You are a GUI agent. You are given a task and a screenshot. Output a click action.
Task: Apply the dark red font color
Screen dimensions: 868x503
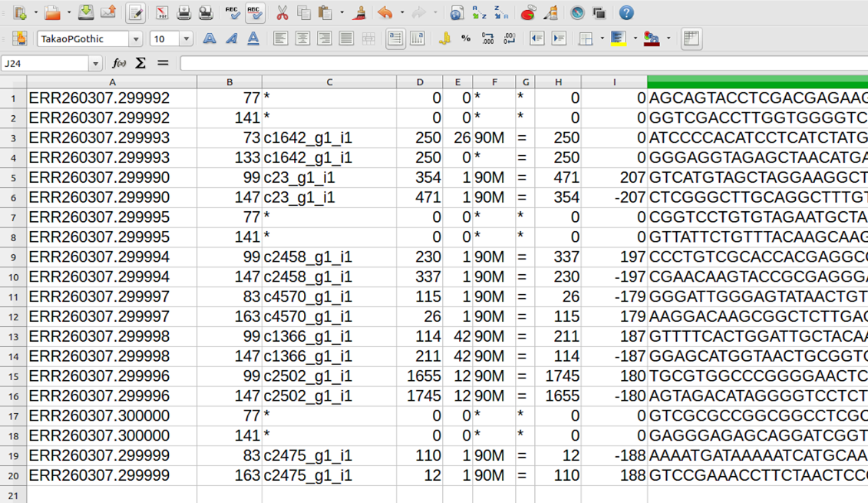pos(652,38)
